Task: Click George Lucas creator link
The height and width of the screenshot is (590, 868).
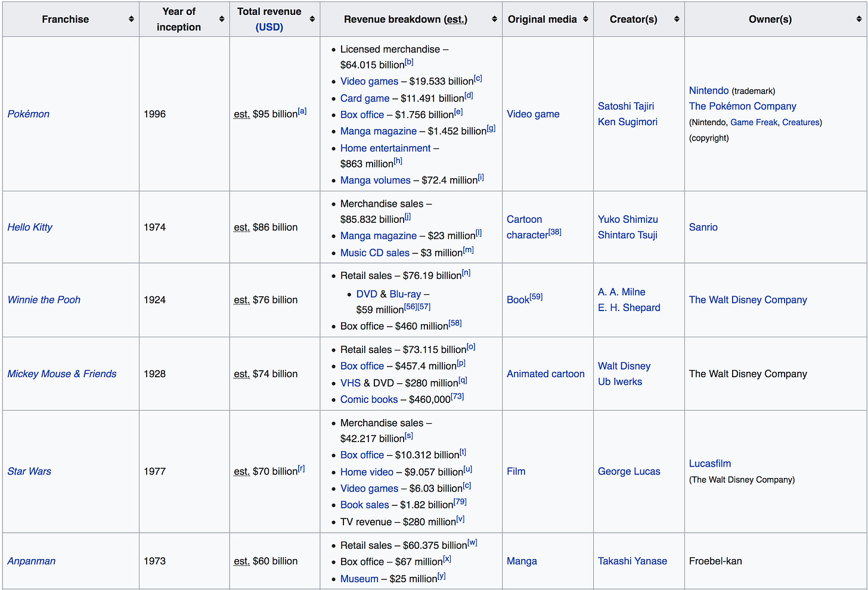Action: [x=629, y=471]
